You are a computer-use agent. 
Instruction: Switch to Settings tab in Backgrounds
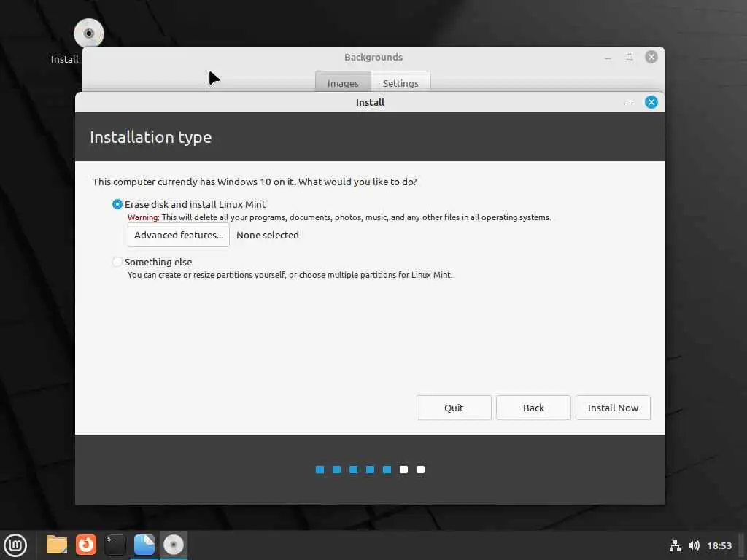(x=400, y=83)
